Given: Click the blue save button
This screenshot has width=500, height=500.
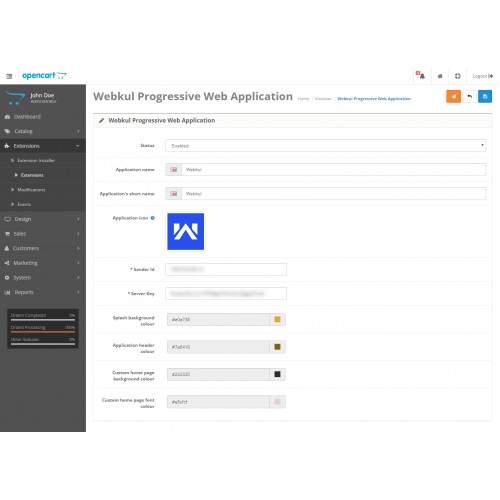Looking at the screenshot, I should [x=485, y=97].
